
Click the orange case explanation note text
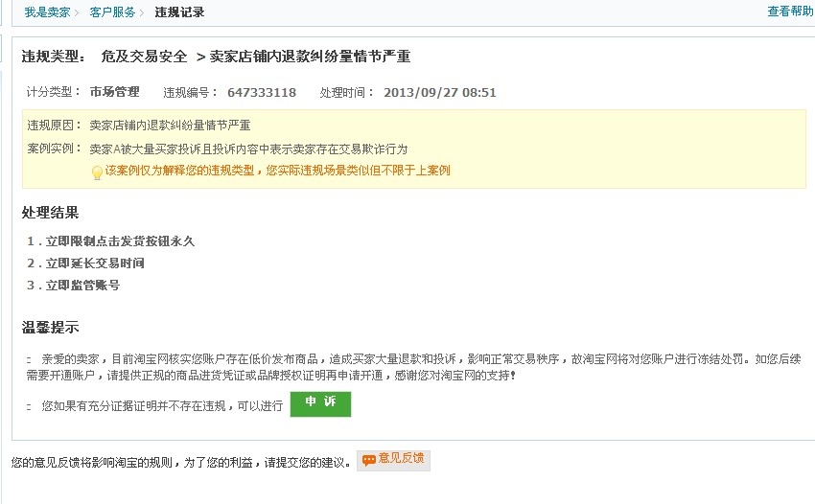tap(278, 171)
